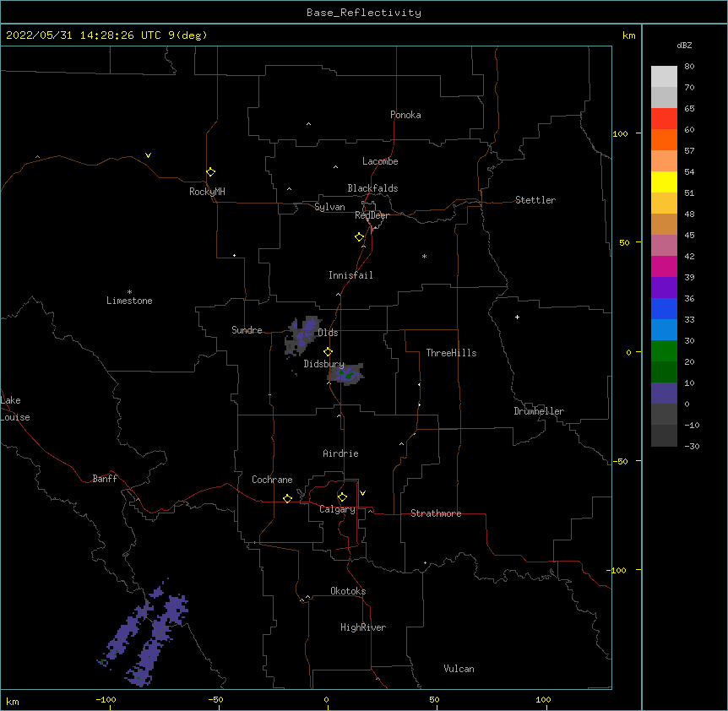Click the Innisfail town label
Image resolution: width=728 pixels, height=711 pixels.
pyautogui.click(x=350, y=275)
